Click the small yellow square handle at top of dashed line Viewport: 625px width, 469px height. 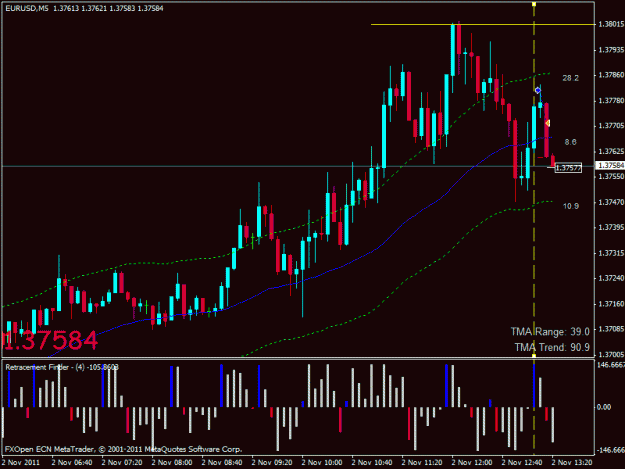(534, 4)
